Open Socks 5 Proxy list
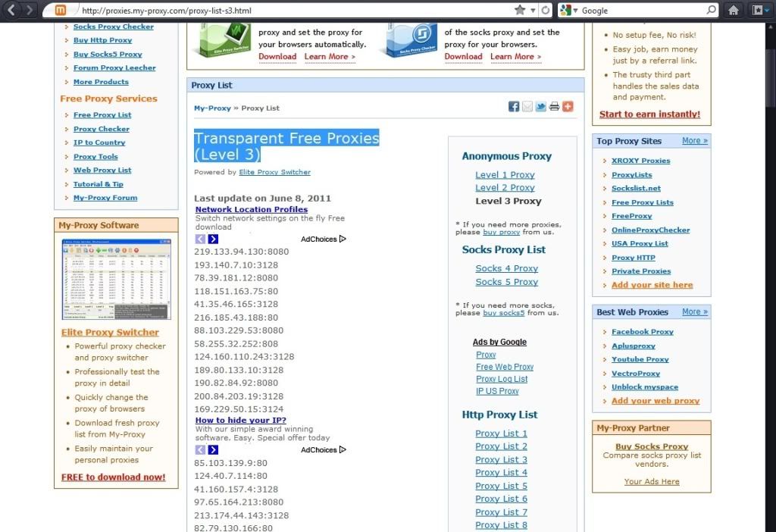The height and width of the screenshot is (532, 776). [506, 282]
